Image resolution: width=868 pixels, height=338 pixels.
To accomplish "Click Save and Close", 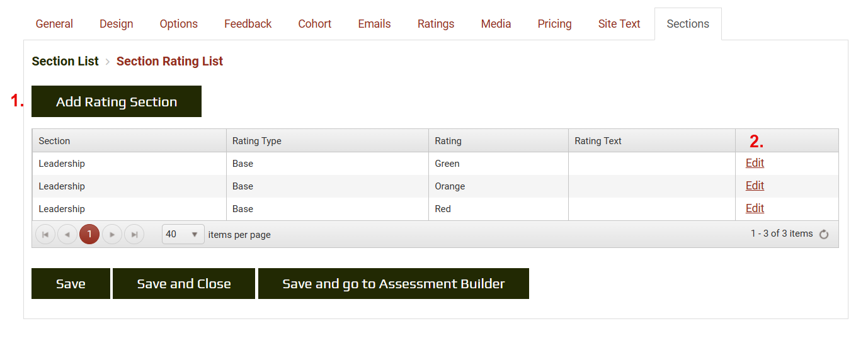I will [x=184, y=284].
